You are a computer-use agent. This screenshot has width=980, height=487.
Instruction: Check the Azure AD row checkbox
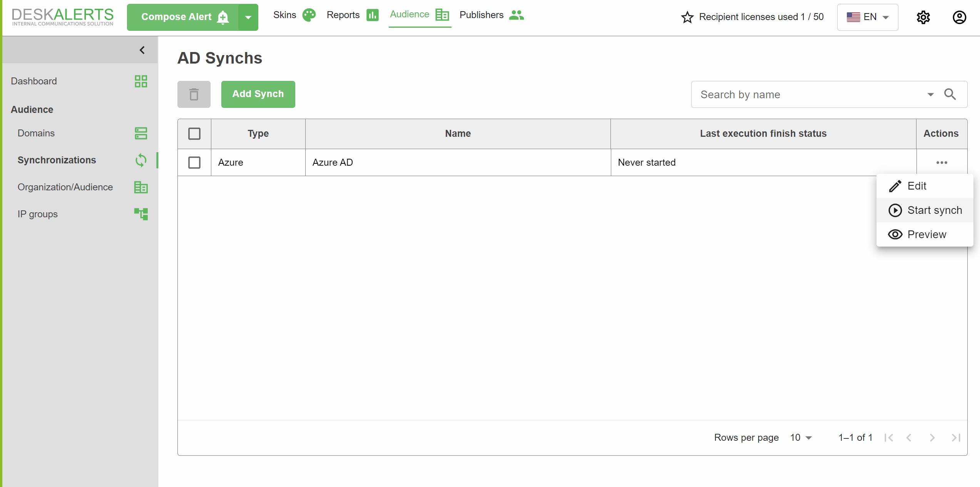coord(194,163)
